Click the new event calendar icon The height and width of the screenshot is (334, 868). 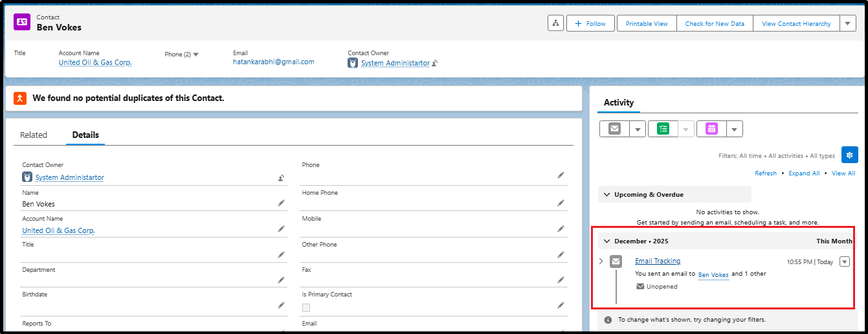coord(711,129)
